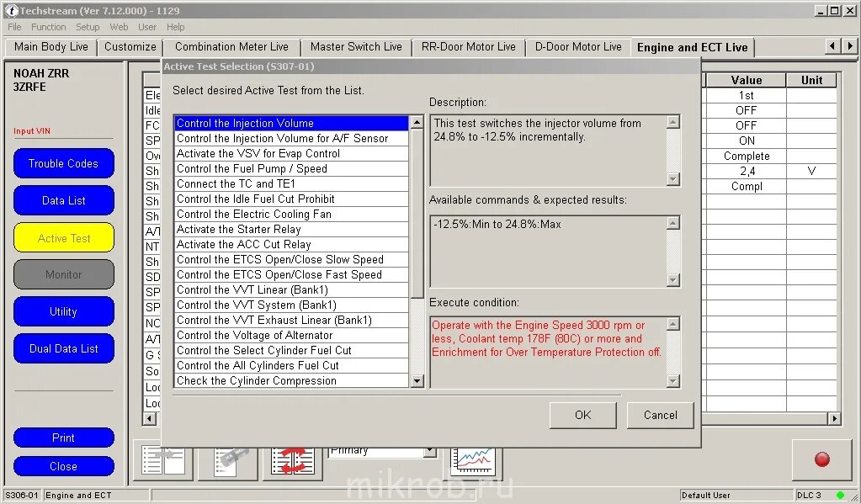This screenshot has height=504, width=861.
Task: Click data table horizontal scroll right arrow
Action: tap(834, 418)
